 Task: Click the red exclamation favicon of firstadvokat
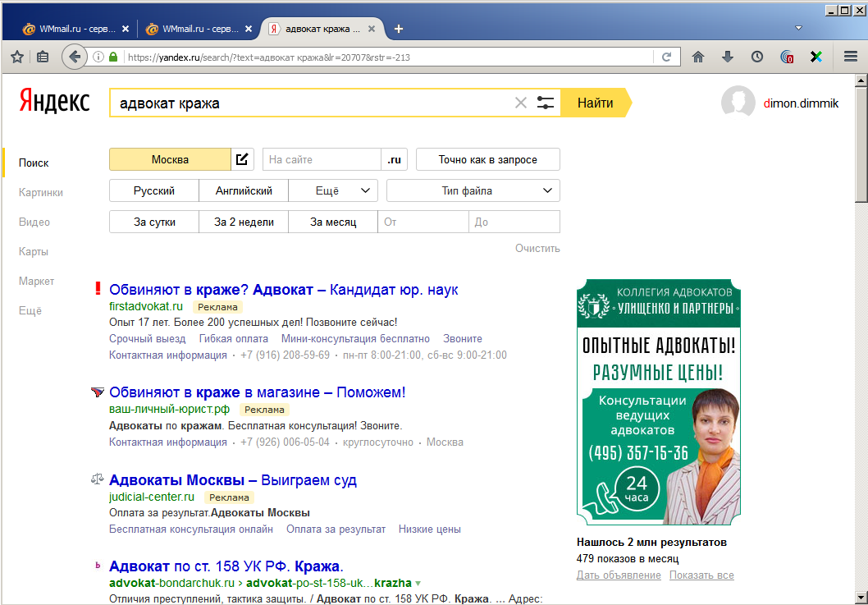click(x=98, y=289)
